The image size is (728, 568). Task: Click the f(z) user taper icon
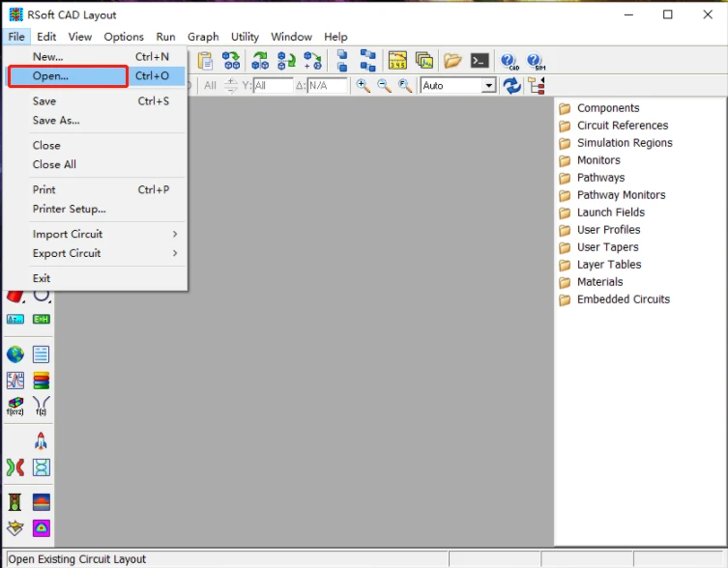[x=42, y=406]
